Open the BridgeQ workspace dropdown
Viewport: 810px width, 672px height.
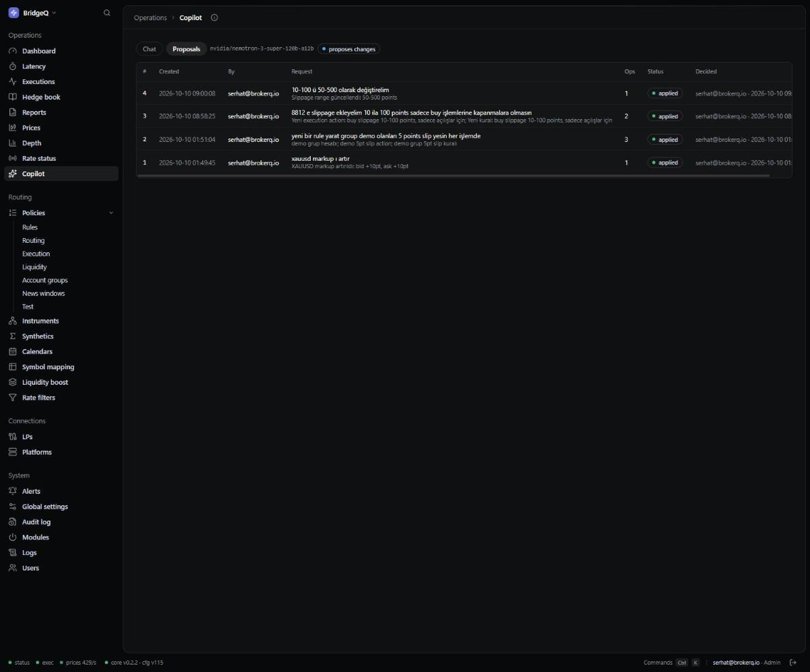pos(32,13)
